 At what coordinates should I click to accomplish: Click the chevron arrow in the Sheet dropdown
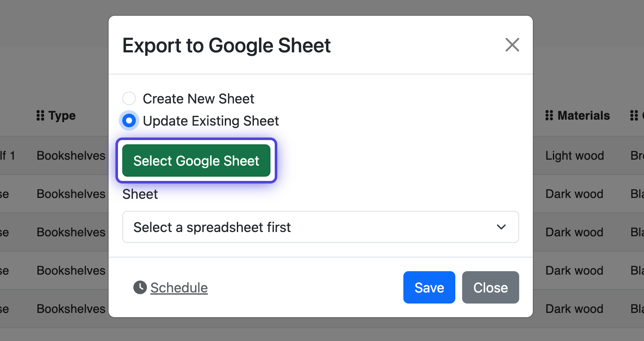pos(501,227)
